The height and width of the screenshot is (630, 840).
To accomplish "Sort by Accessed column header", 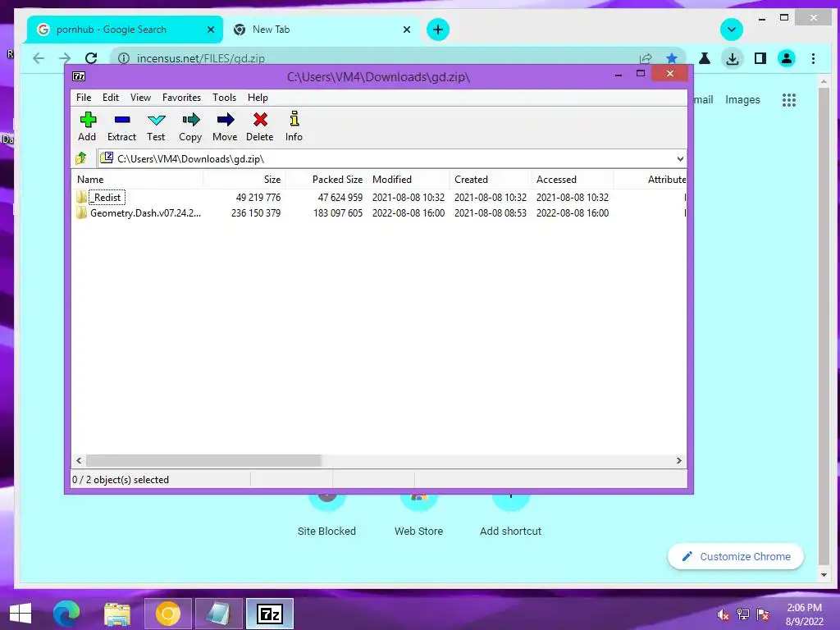I will 572,180.
